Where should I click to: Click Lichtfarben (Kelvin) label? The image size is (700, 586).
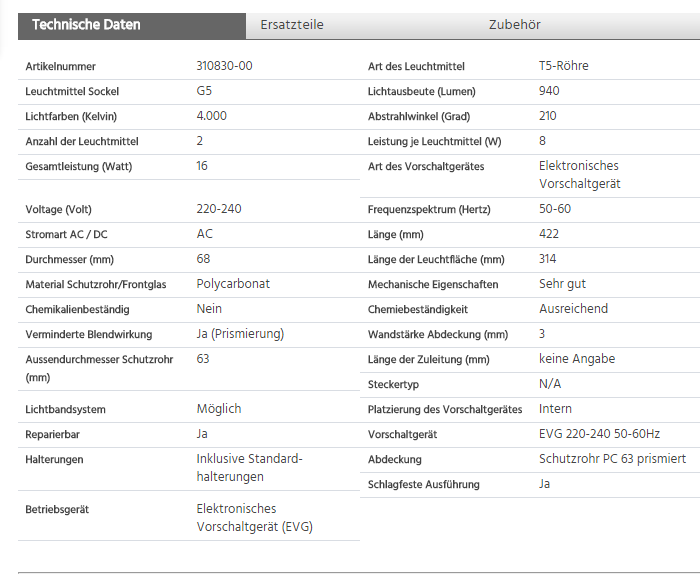tap(71, 116)
